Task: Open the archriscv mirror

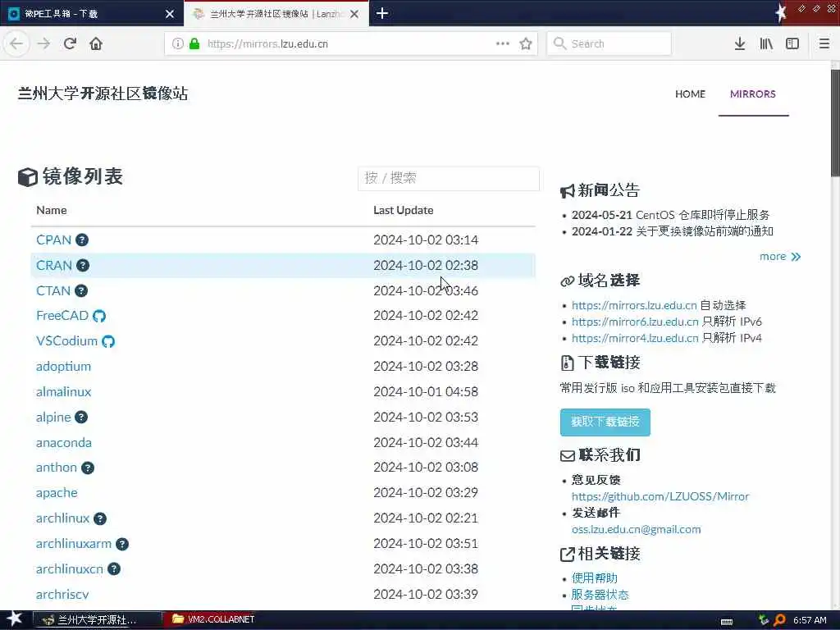Action: 62,594
